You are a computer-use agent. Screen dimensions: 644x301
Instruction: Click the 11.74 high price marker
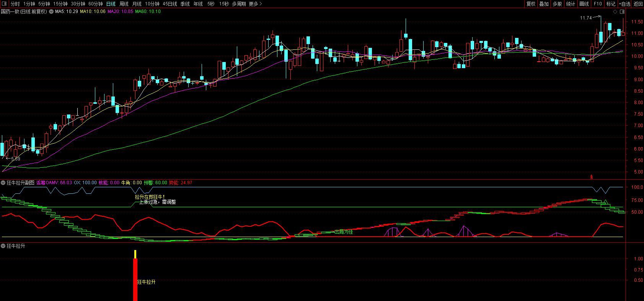tap(586, 18)
